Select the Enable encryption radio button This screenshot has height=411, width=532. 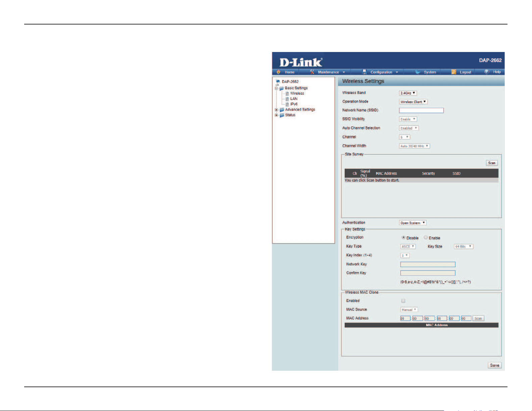pyautogui.click(x=426, y=238)
